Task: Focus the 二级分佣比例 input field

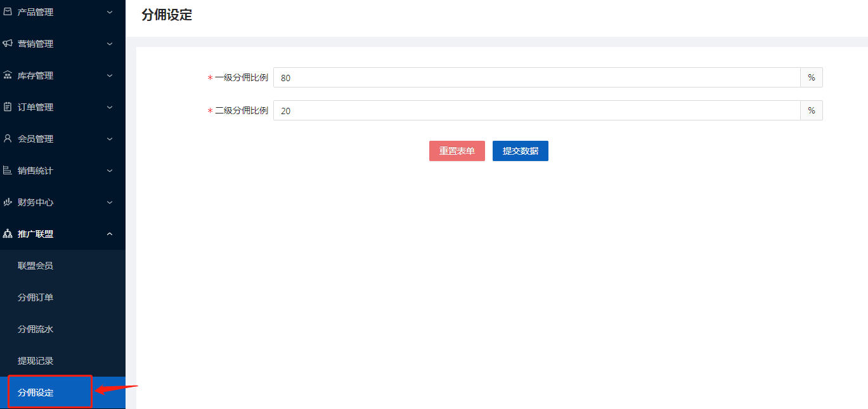Action: click(x=536, y=110)
